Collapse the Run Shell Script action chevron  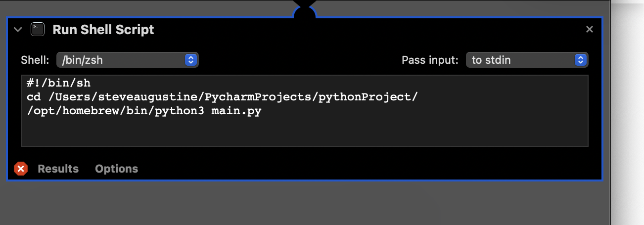tap(18, 30)
